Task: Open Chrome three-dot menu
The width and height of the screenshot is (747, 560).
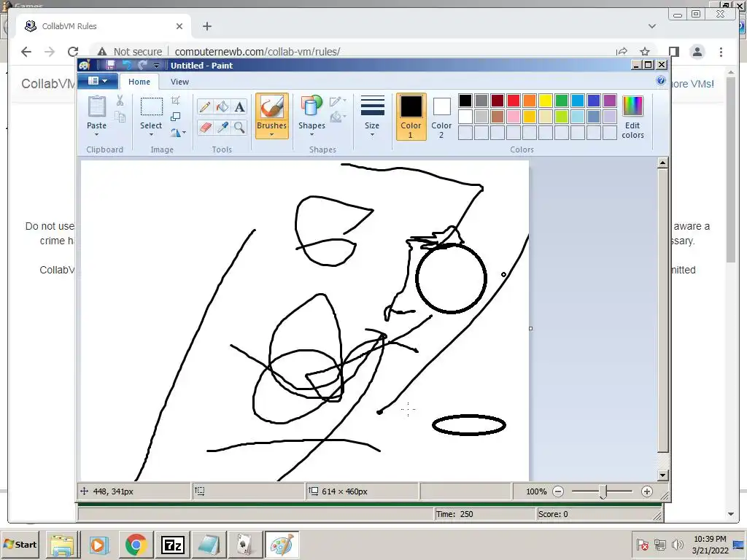Action: (x=721, y=52)
